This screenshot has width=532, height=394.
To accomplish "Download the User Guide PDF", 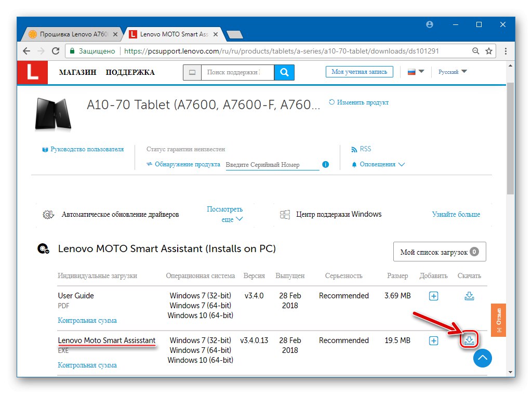I will pos(469,295).
